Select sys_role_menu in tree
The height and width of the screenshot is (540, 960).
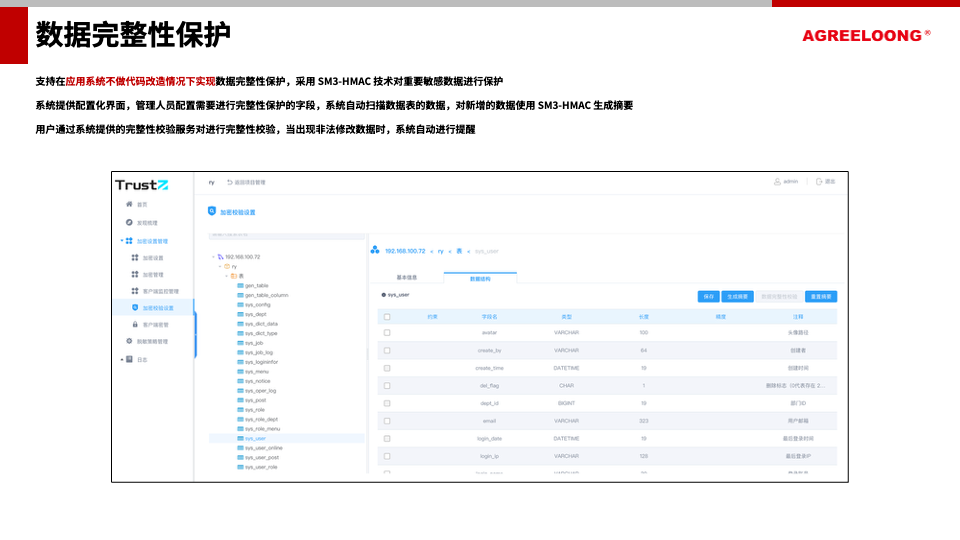tap(262, 429)
